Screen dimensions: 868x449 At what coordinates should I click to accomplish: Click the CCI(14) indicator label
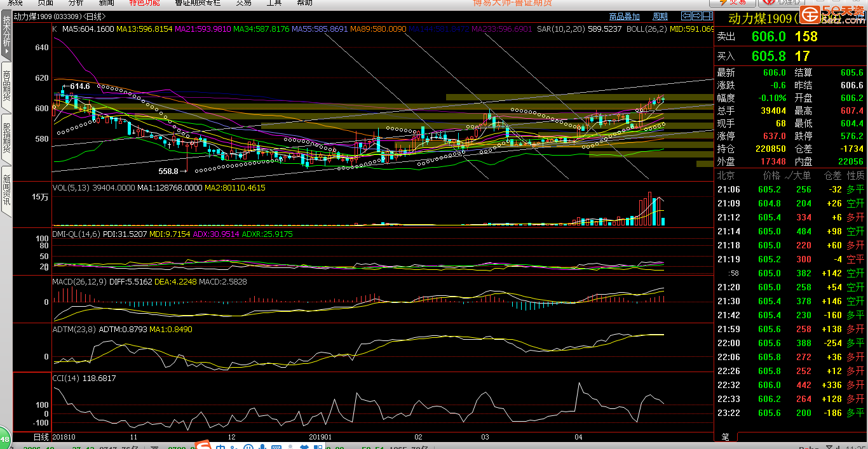(67, 378)
